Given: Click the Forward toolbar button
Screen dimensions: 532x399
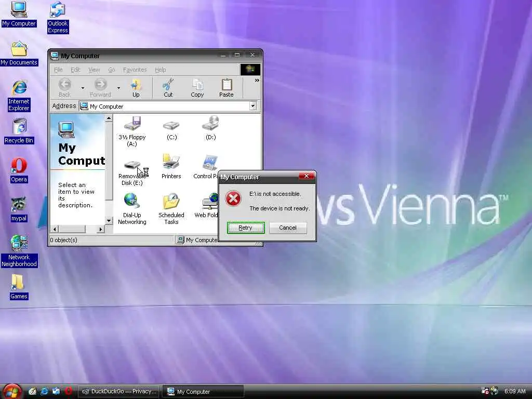Looking at the screenshot, I should pyautogui.click(x=100, y=88).
